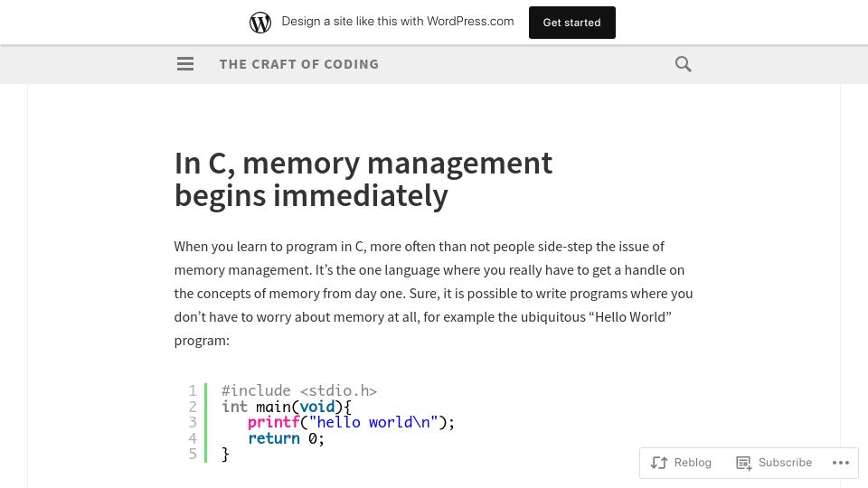Screen dimensions: 868x488
Task: Open the hamburger menu icon
Action: (185, 64)
